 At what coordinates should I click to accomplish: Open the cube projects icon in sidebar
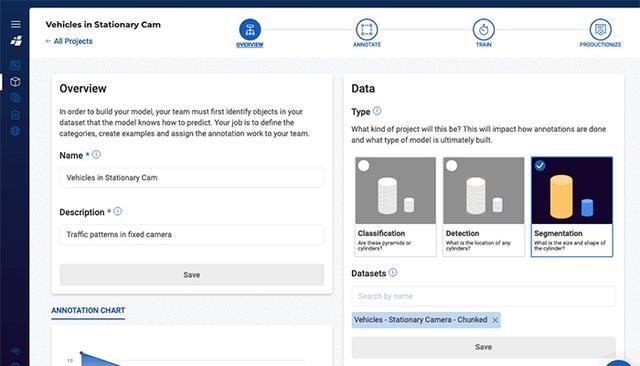[15, 82]
